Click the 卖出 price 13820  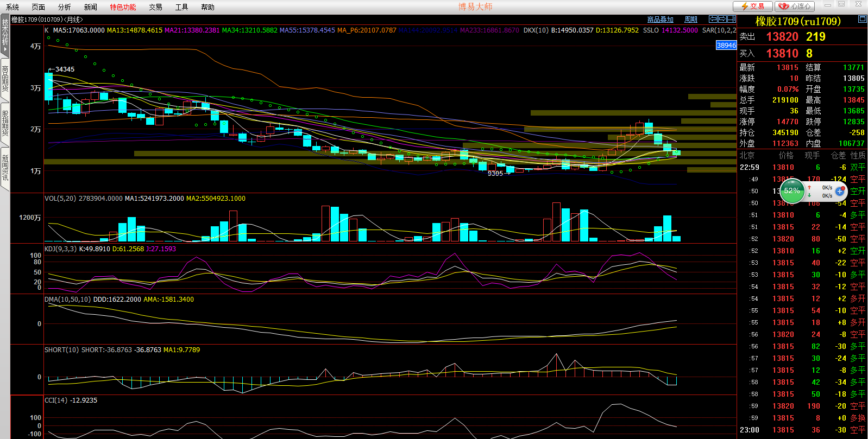coord(782,36)
